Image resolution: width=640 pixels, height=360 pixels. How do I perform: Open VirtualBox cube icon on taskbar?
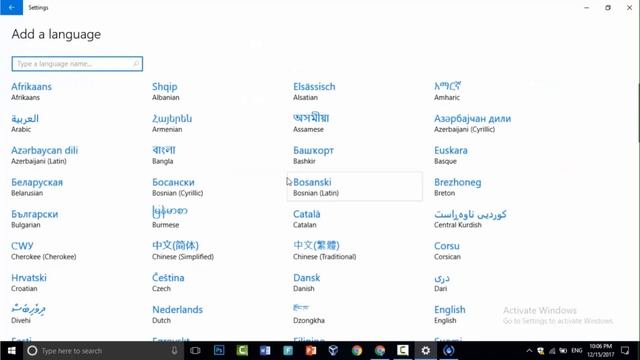coord(333,350)
